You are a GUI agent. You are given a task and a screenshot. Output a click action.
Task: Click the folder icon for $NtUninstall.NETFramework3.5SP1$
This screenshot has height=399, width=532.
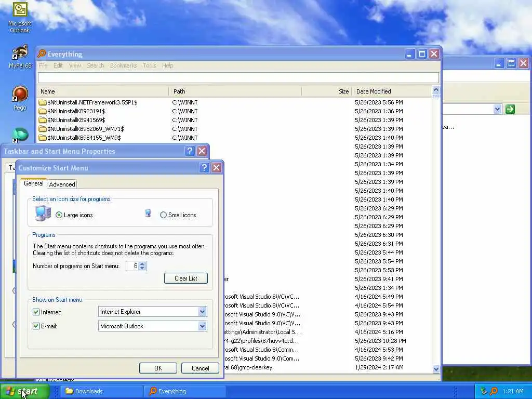pyautogui.click(x=43, y=102)
